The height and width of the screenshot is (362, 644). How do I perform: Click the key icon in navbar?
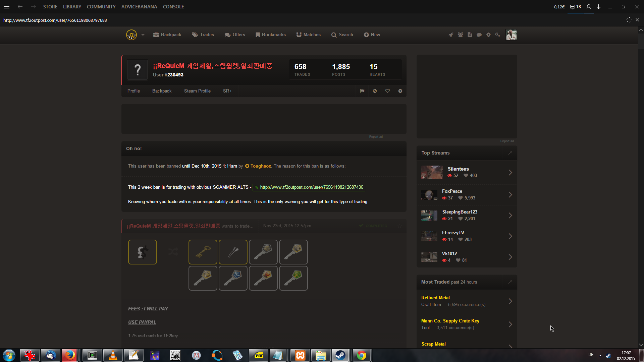[x=497, y=35]
